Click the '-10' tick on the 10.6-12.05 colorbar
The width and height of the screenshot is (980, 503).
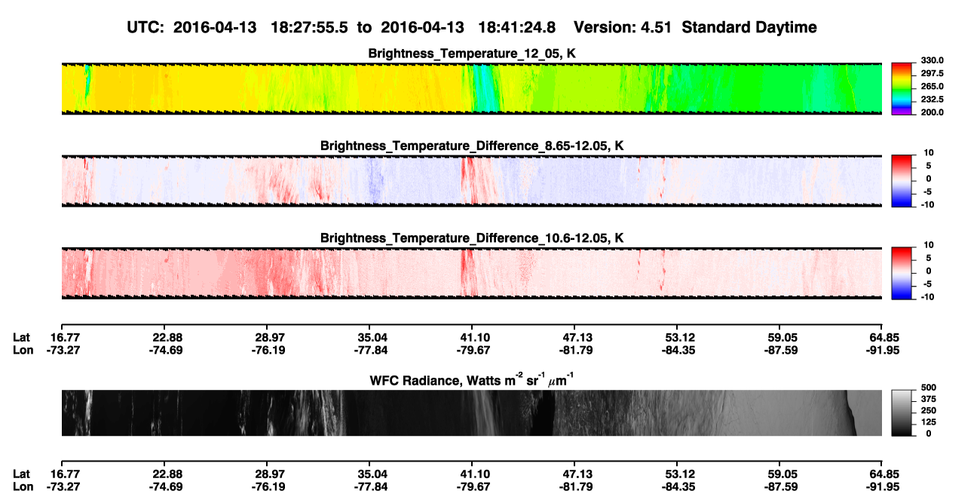tap(927, 297)
